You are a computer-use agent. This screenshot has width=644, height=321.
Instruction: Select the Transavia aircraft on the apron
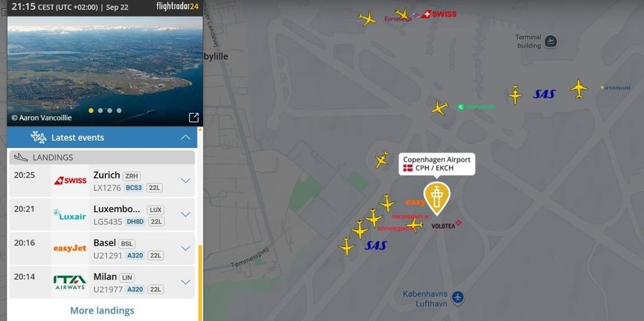(x=440, y=107)
